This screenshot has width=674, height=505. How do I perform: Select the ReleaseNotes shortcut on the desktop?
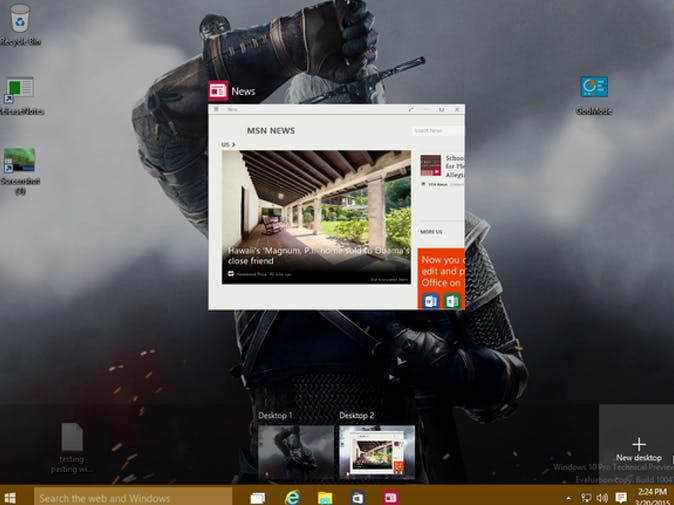(x=20, y=96)
